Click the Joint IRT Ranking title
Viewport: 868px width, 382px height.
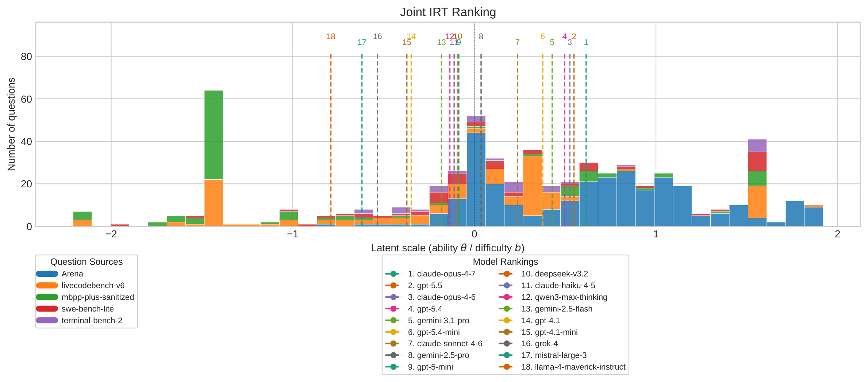pyautogui.click(x=448, y=12)
